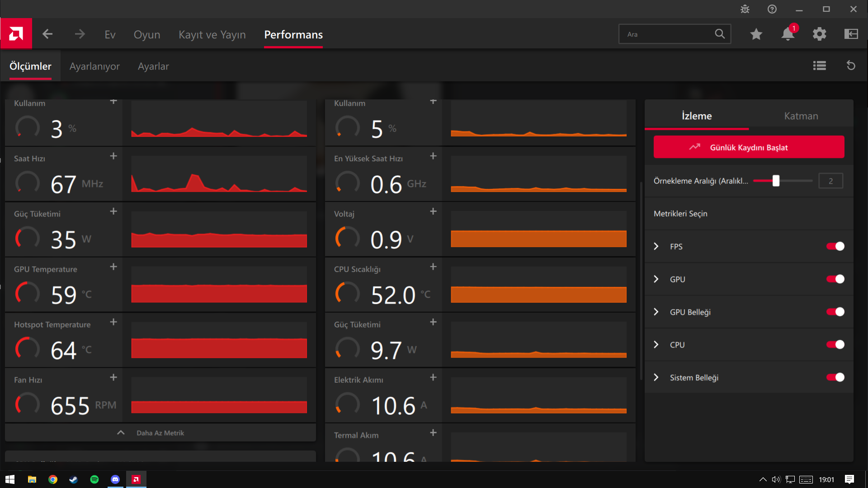Switch to list view layout icon
This screenshot has height=488, width=868.
coord(820,66)
